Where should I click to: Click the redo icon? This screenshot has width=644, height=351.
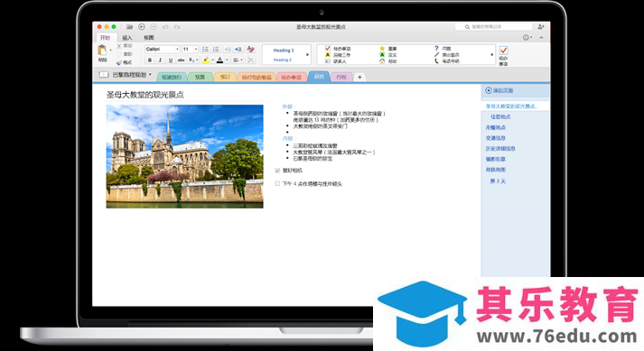[177, 27]
